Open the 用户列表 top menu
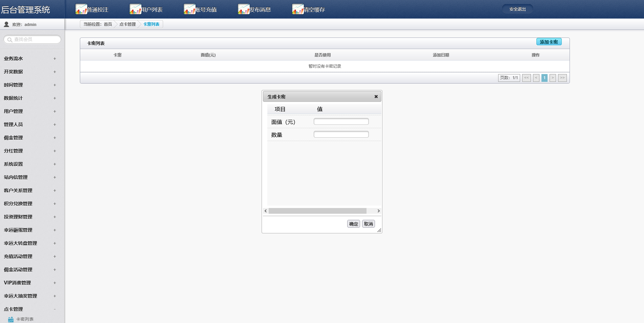Screen dimensions: 644x323 [x=152, y=10]
